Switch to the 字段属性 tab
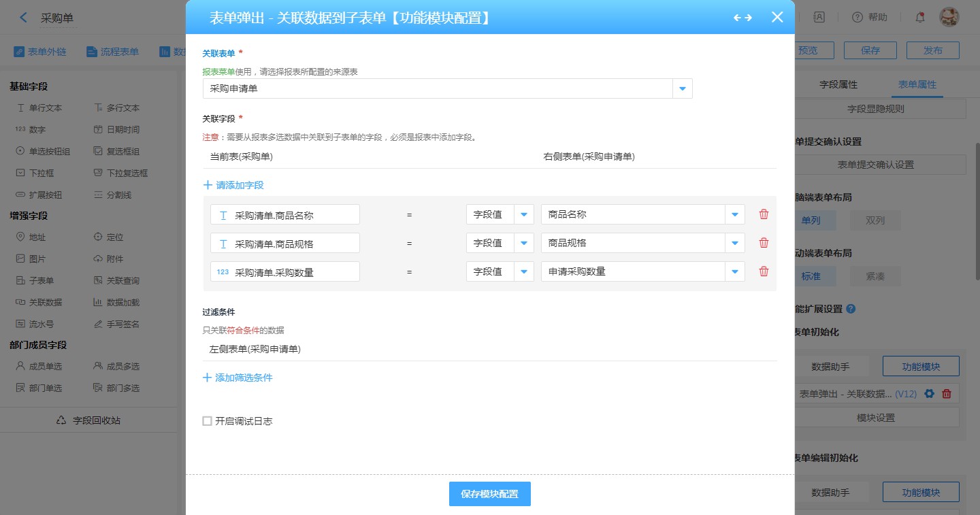This screenshot has width=980, height=515. pyautogui.click(x=838, y=85)
